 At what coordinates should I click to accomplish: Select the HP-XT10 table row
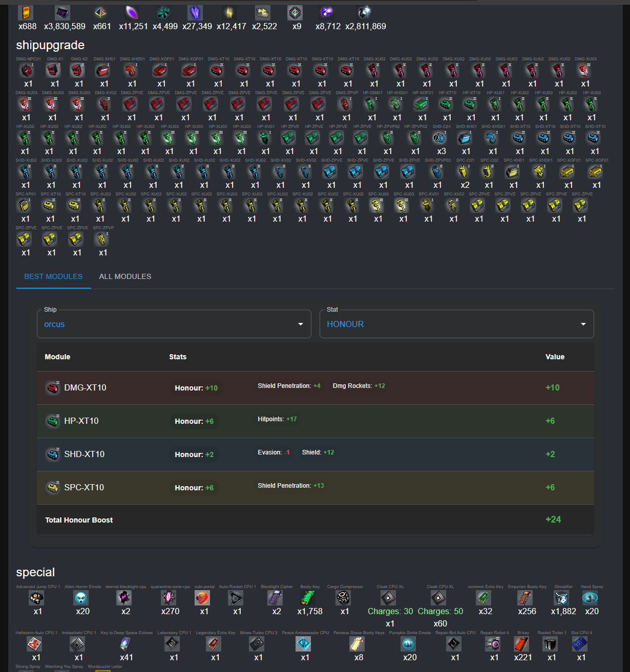316,421
